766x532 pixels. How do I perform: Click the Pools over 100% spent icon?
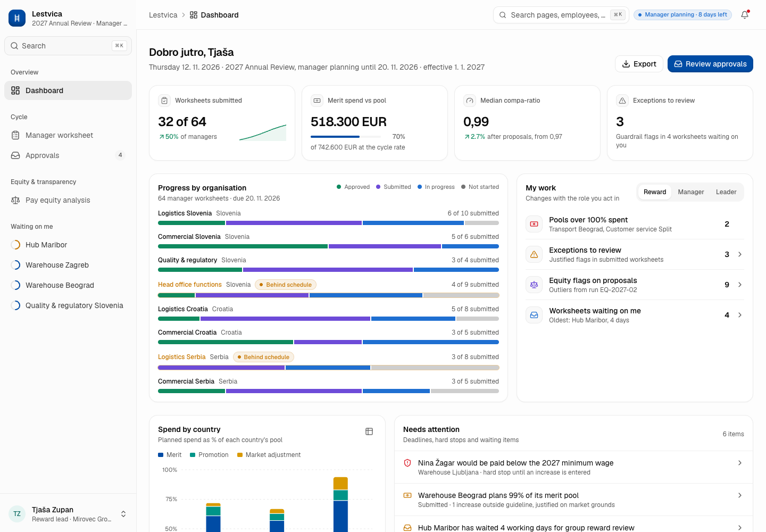pyautogui.click(x=534, y=224)
